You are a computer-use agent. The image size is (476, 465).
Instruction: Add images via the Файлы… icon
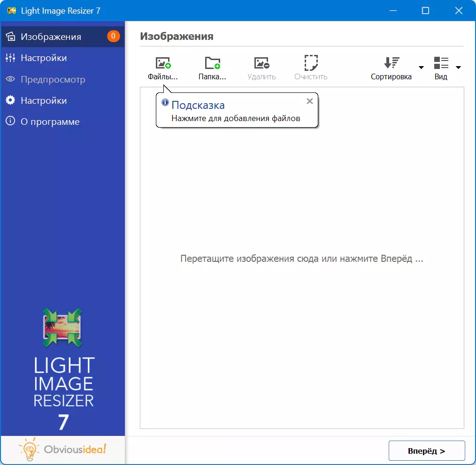point(163,63)
